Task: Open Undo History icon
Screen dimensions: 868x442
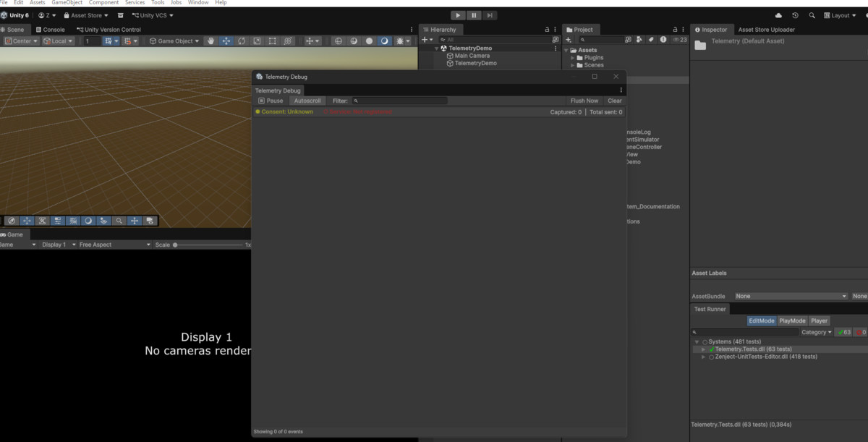Action: coord(796,15)
